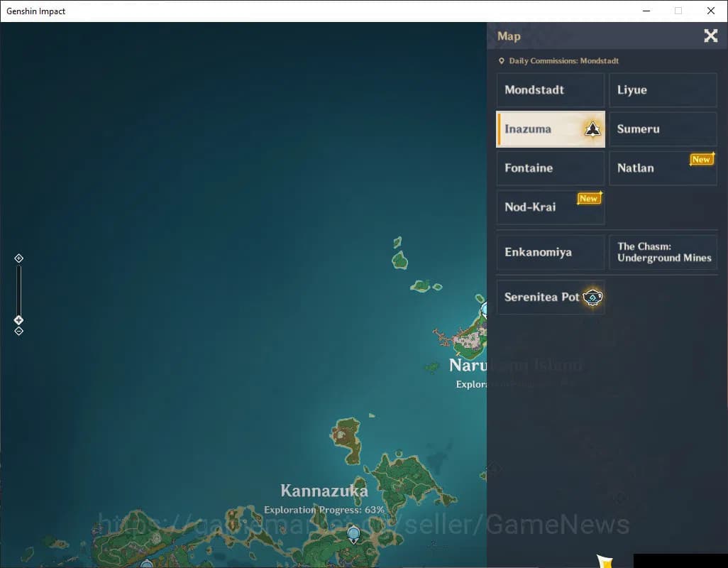Open the Nod-Krai region map
The height and width of the screenshot is (568, 728).
coord(551,207)
